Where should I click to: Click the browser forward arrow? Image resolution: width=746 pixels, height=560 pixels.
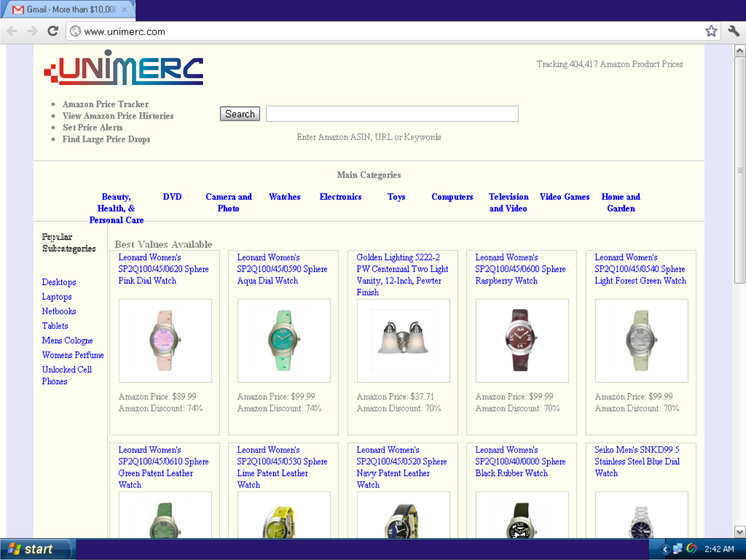click(33, 31)
